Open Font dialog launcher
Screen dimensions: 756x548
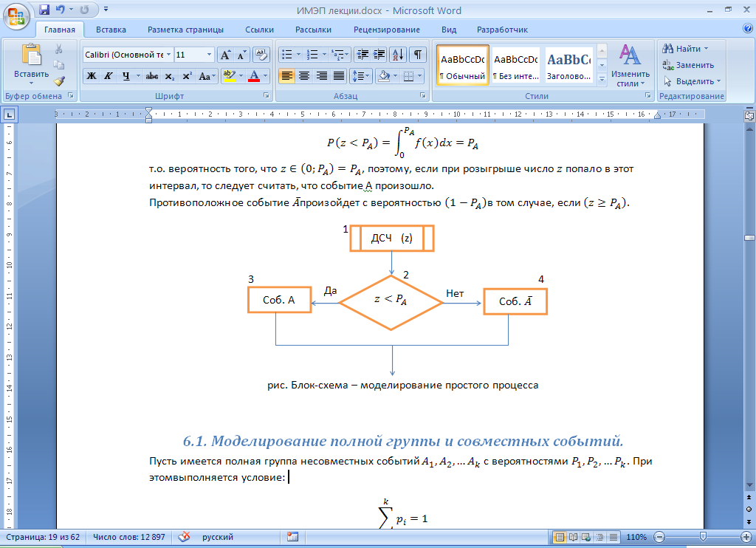[266, 95]
